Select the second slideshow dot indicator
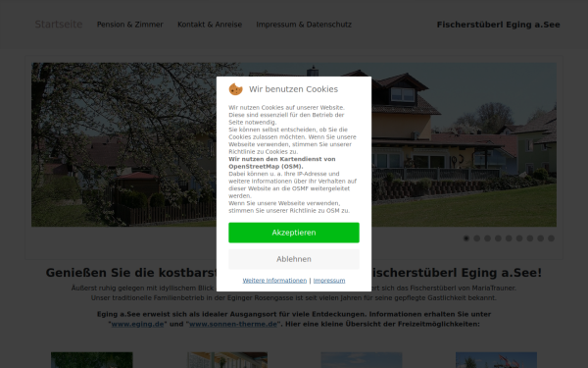This screenshot has height=368, width=588. tap(476, 238)
